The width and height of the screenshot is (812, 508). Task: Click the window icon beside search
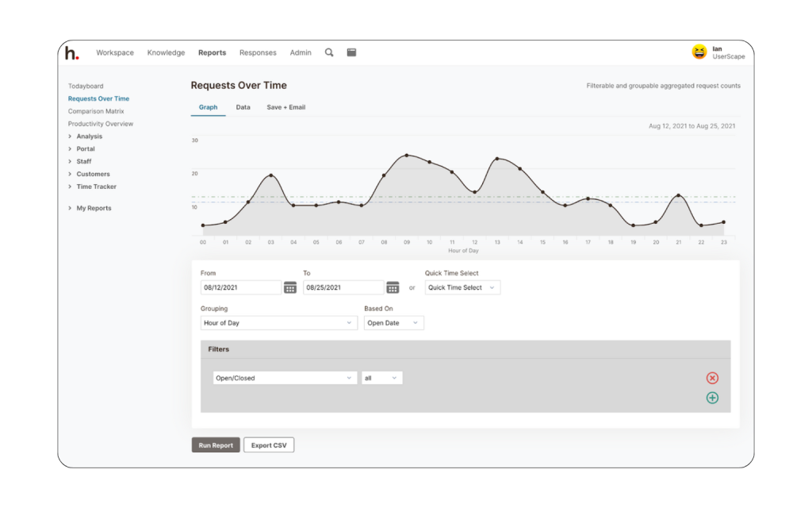point(351,52)
